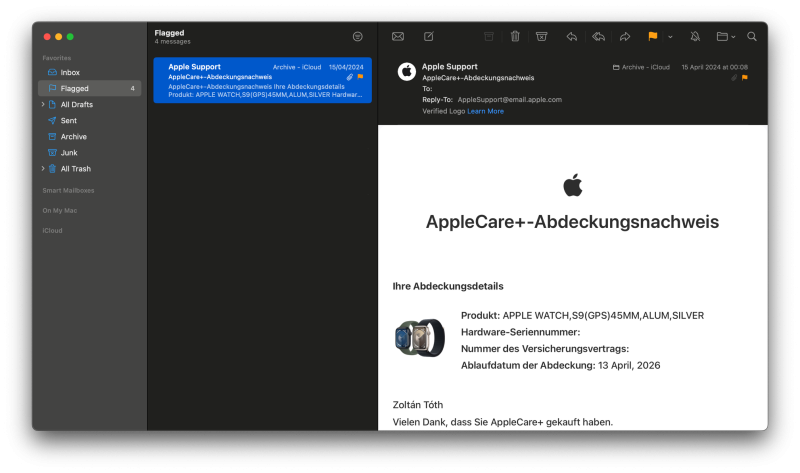Click date 15 April 2024 at 00:08

pos(714,67)
